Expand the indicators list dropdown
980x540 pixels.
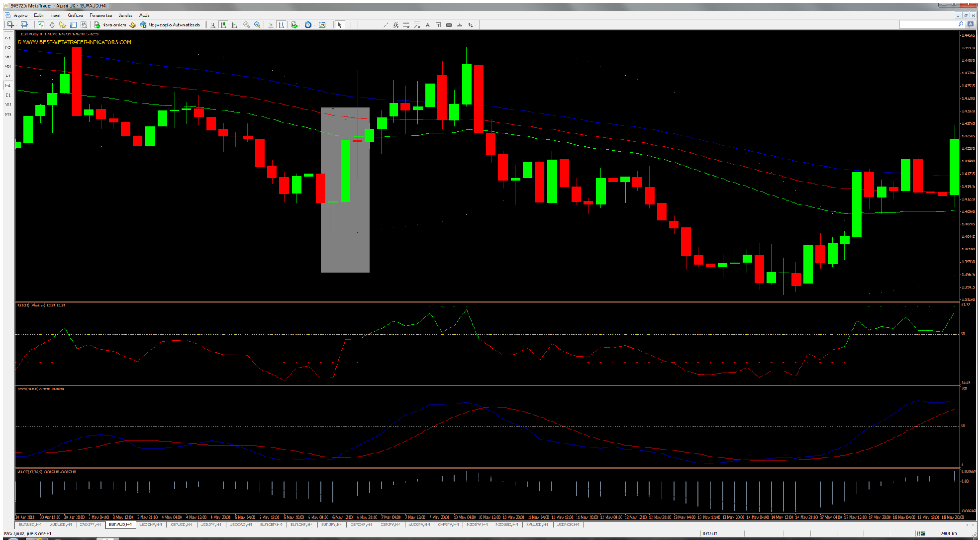300,25
